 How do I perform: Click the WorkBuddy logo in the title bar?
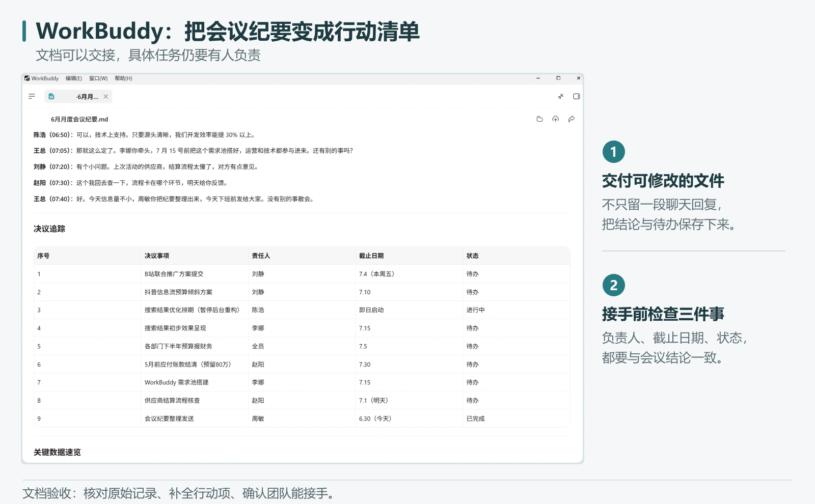[27, 78]
